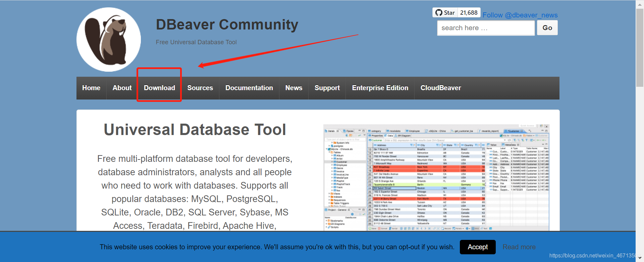Image resolution: width=644 pixels, height=262 pixels.
Task: Focus the 'search here' input field
Action: coord(486,28)
